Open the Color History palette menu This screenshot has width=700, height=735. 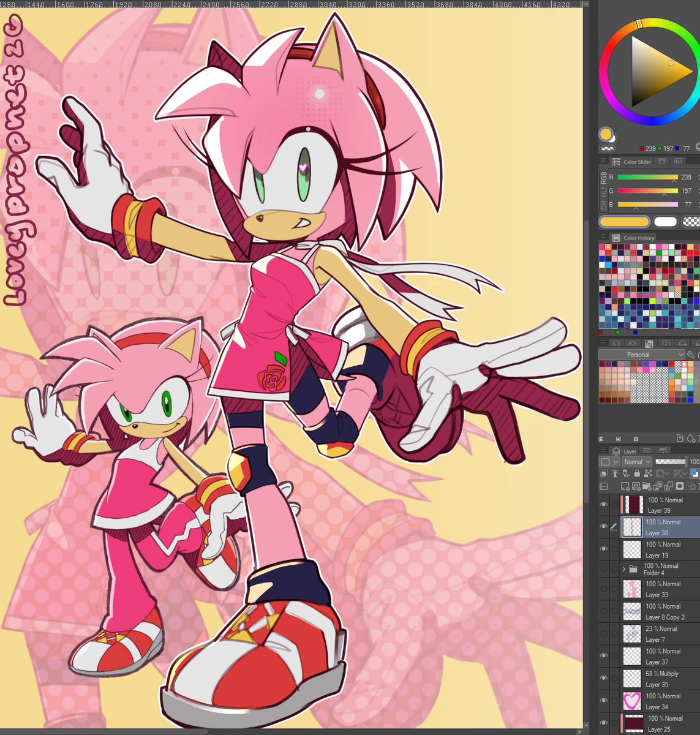point(603,236)
